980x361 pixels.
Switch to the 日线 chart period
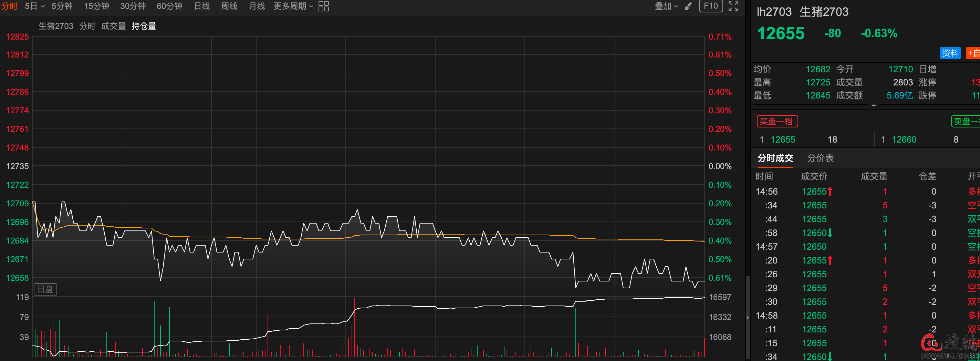point(202,6)
